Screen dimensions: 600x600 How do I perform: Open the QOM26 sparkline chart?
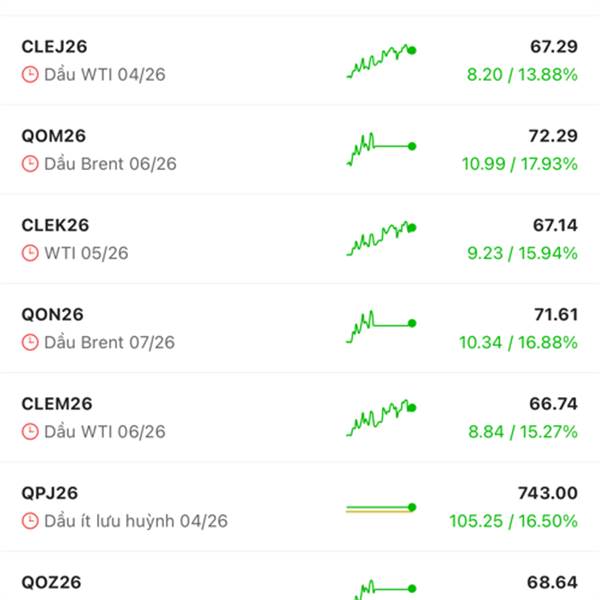[381, 148]
